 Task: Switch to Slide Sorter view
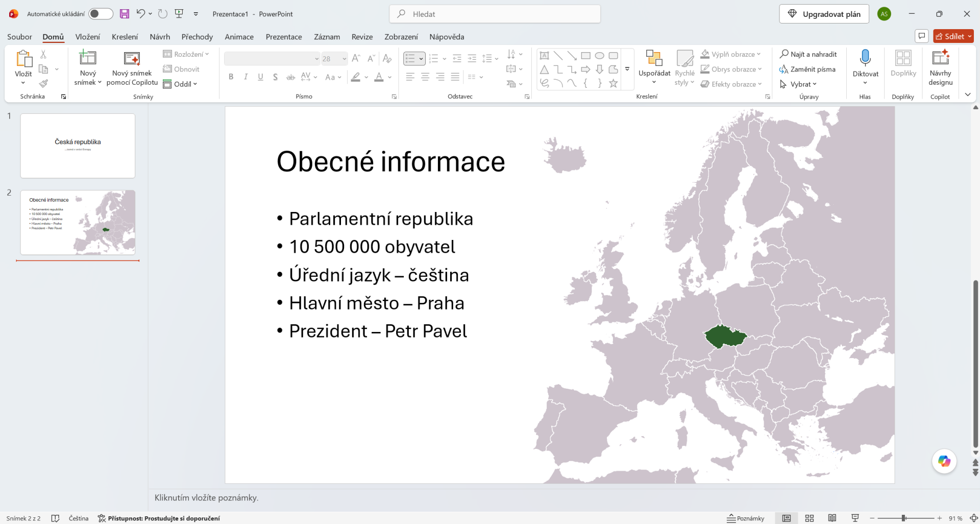pos(810,518)
